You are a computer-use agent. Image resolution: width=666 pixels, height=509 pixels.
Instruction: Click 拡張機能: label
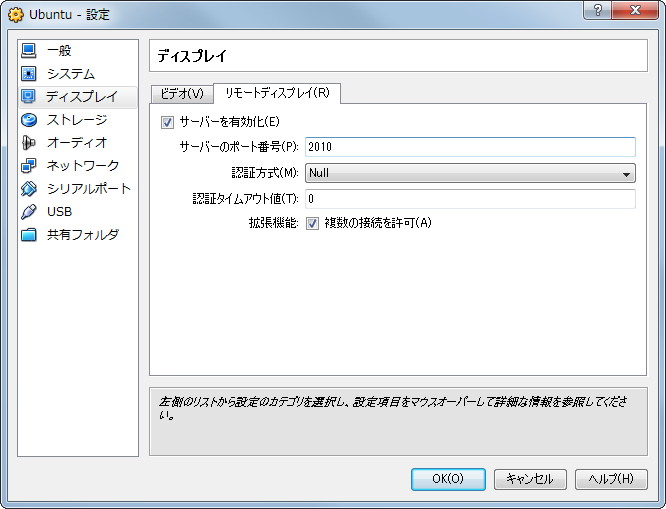274,223
